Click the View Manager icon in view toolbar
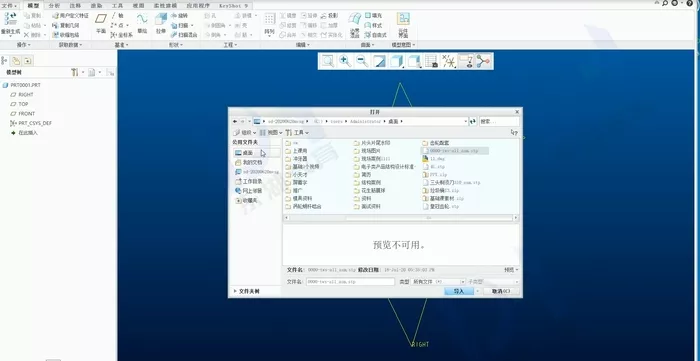 pyautogui.click(x=431, y=61)
